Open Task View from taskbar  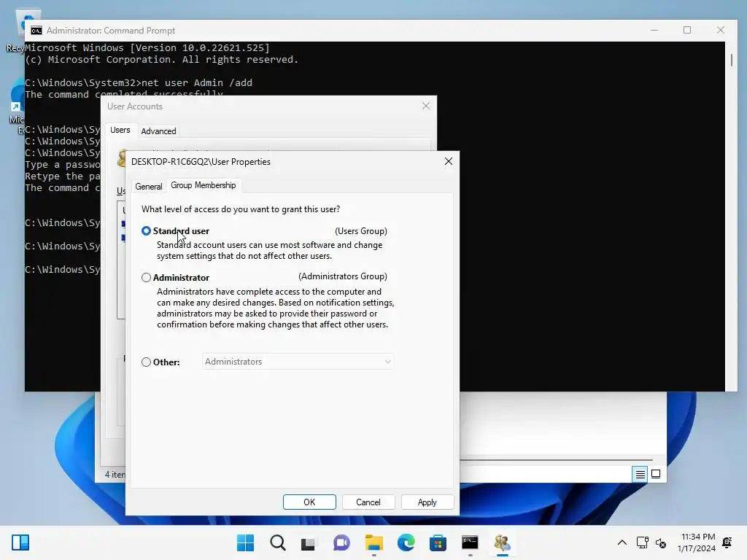pyautogui.click(x=309, y=542)
